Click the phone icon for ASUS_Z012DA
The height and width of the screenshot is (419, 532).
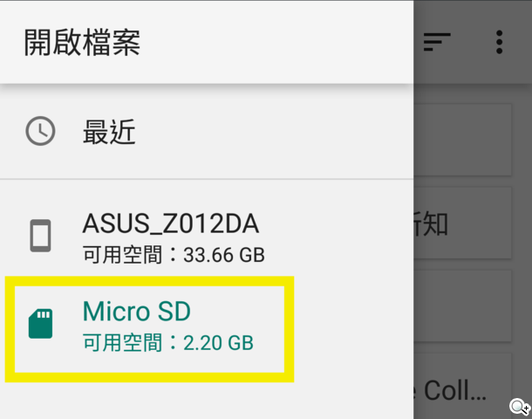pyautogui.click(x=40, y=236)
